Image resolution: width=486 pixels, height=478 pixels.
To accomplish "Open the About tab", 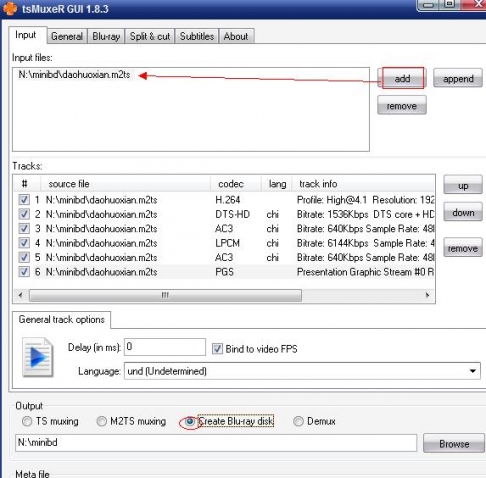I will 236,36.
